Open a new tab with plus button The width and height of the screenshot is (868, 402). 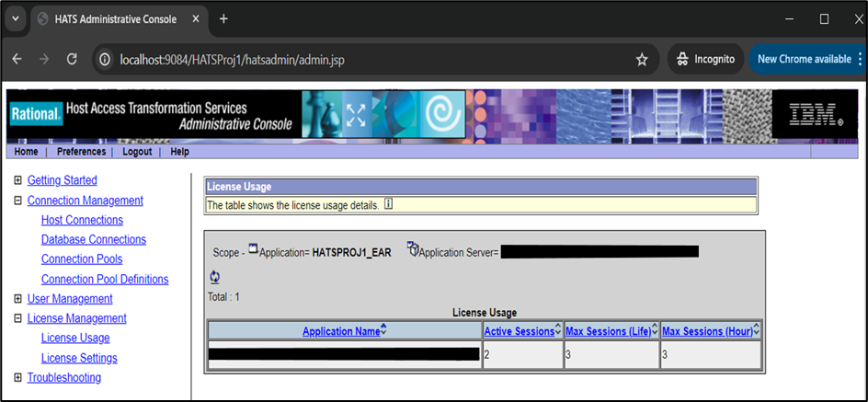tap(223, 18)
